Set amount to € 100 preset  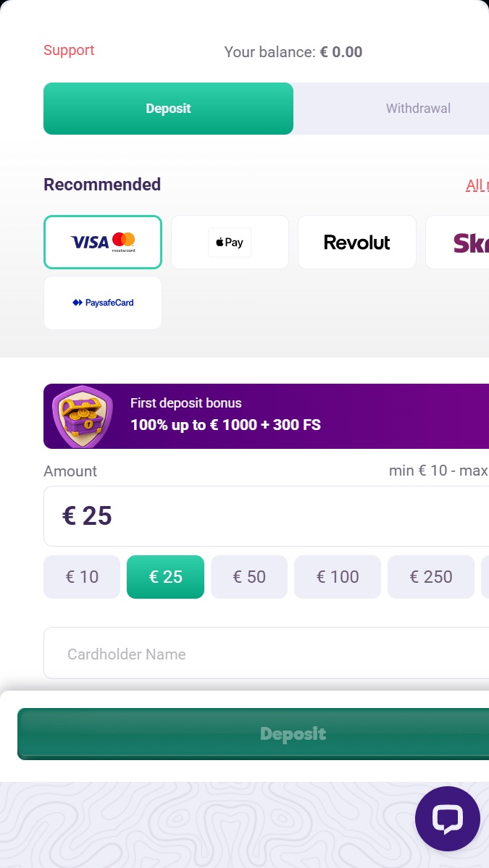(337, 577)
